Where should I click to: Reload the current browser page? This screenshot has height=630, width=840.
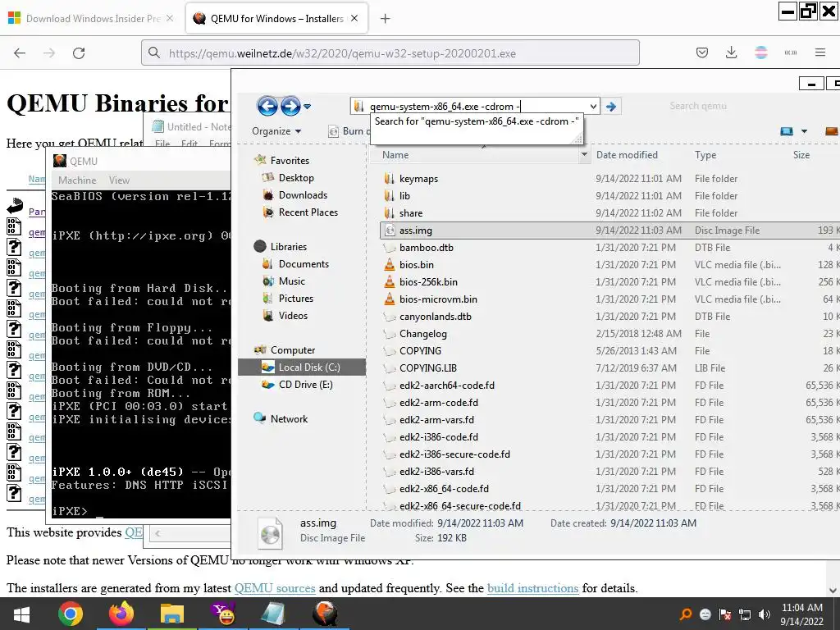pos(79,53)
